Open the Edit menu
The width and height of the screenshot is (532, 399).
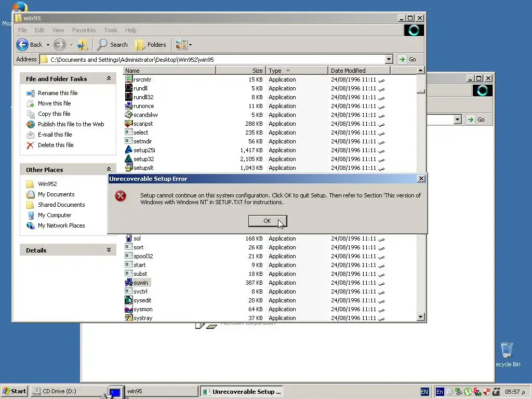[x=39, y=30]
